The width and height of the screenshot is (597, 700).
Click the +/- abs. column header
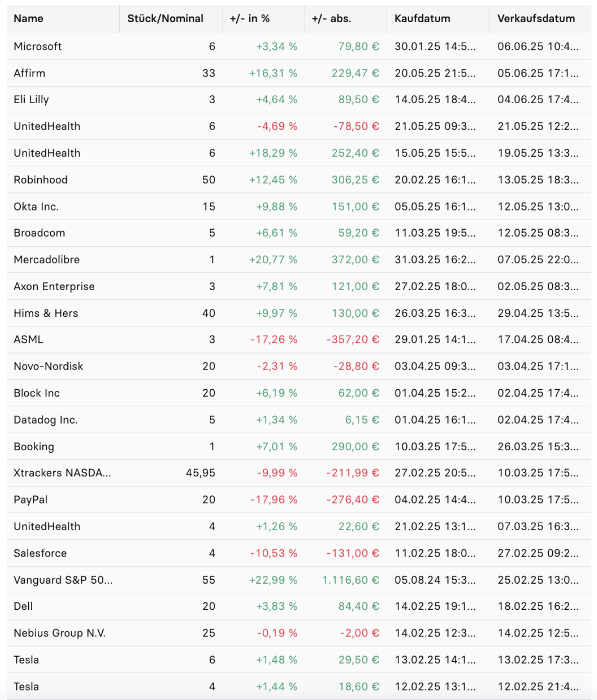(331, 19)
